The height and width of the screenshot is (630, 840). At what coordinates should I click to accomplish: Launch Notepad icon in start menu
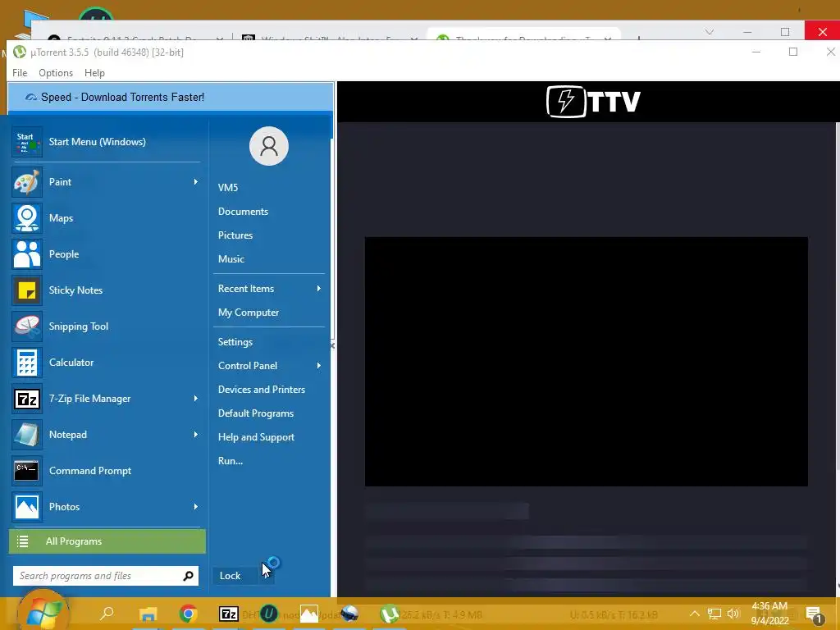pyautogui.click(x=27, y=435)
